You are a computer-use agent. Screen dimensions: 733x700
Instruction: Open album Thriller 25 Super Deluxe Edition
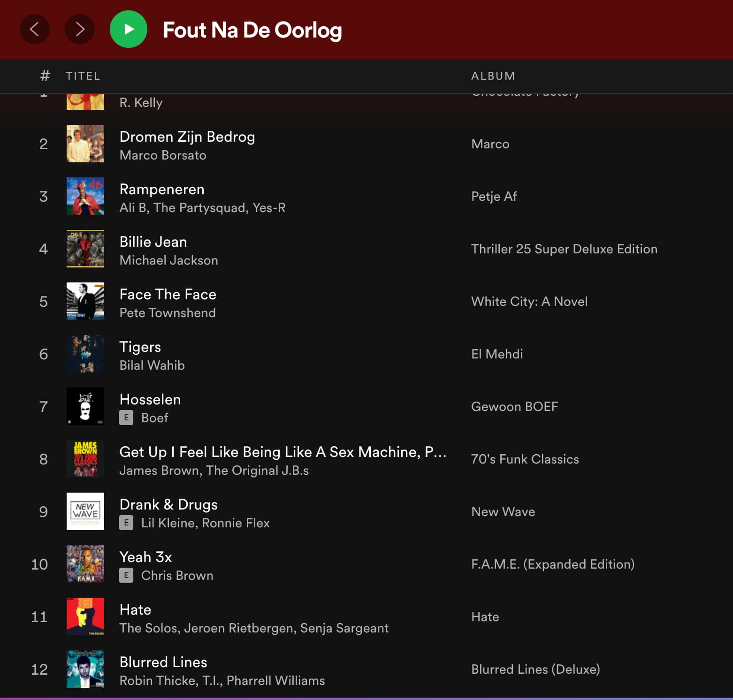pos(565,249)
